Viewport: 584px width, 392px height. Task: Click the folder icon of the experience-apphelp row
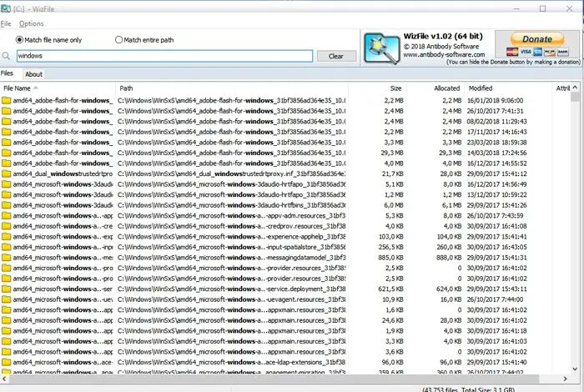coord(6,236)
